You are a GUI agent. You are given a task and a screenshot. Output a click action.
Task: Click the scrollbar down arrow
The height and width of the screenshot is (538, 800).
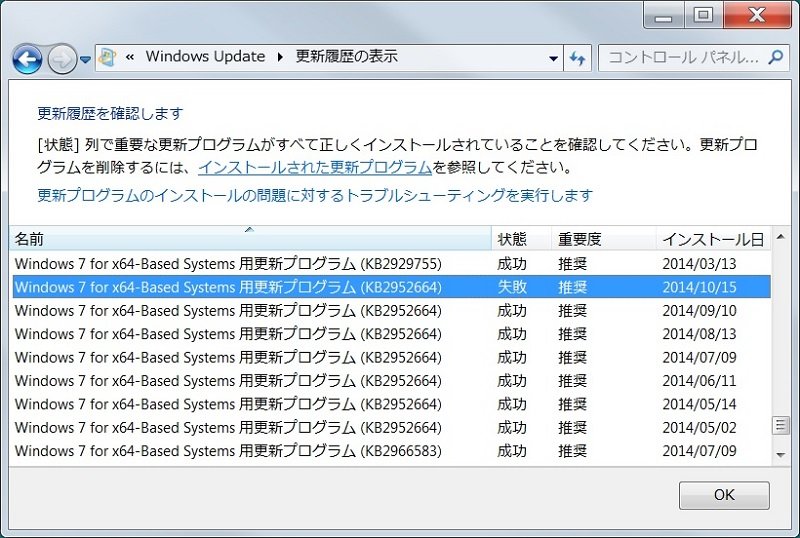point(780,454)
